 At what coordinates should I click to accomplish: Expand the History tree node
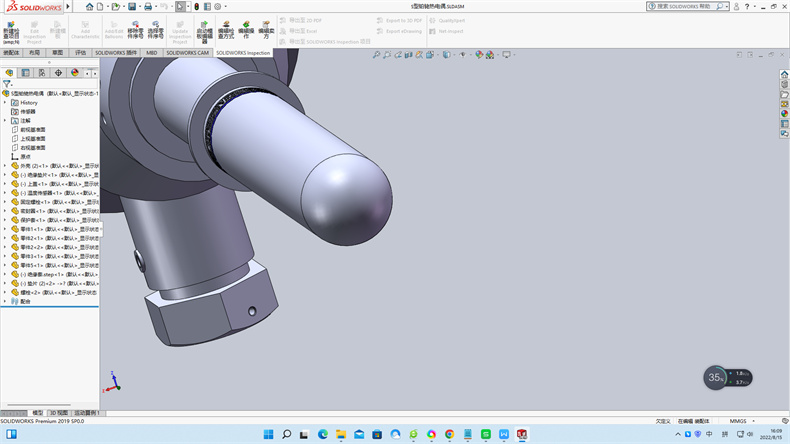point(5,102)
